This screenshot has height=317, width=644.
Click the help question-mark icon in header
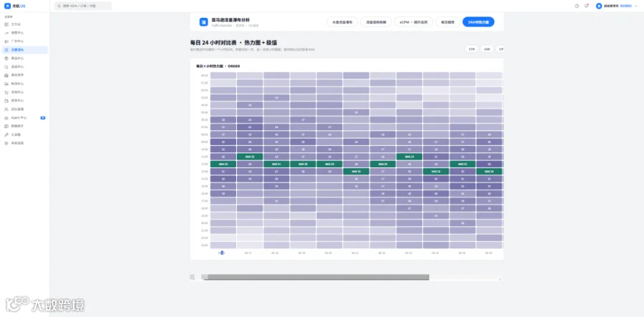pos(577,6)
